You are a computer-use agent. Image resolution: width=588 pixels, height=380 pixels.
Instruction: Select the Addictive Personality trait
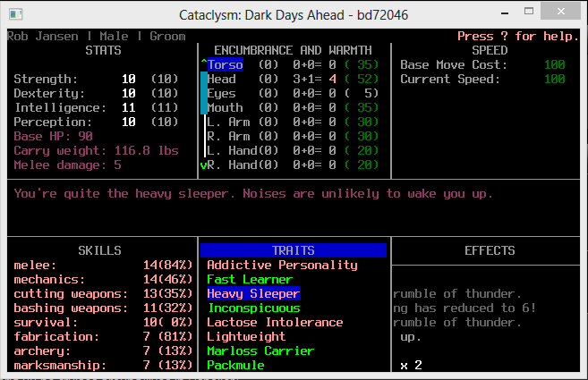[283, 265]
